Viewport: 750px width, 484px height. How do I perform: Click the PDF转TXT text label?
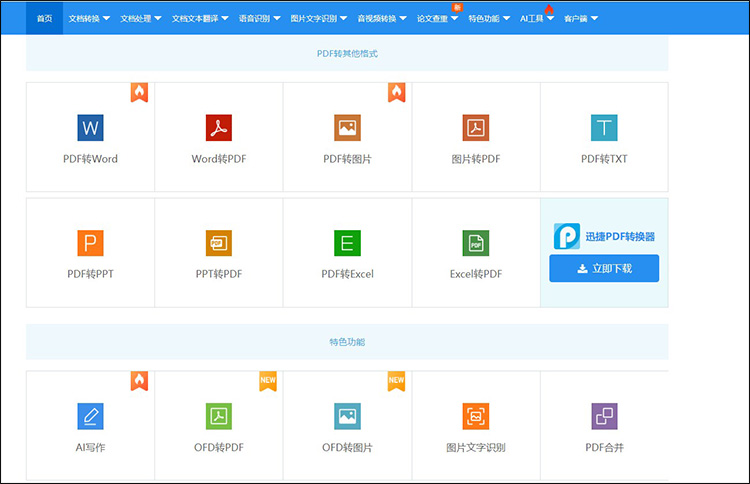click(604, 159)
